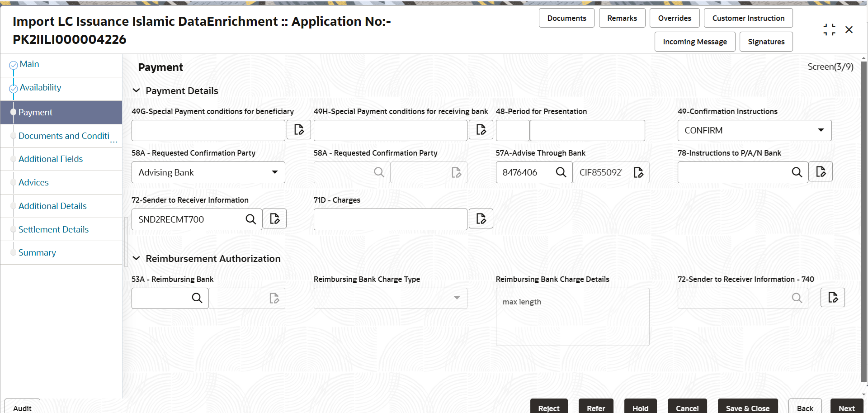Click the vertical scrollbar on right
The image size is (868, 413).
pyautogui.click(x=863, y=221)
